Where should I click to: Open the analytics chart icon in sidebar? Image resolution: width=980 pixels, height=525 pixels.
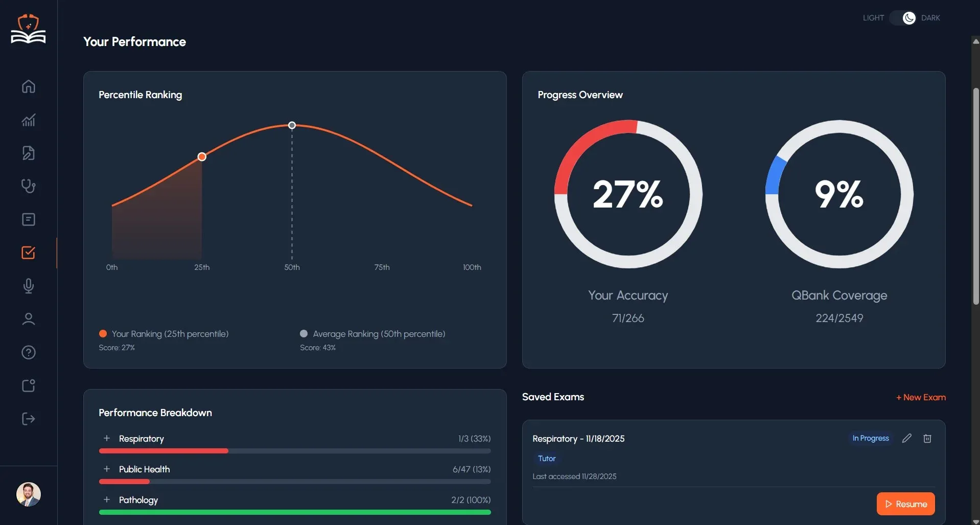click(x=29, y=120)
